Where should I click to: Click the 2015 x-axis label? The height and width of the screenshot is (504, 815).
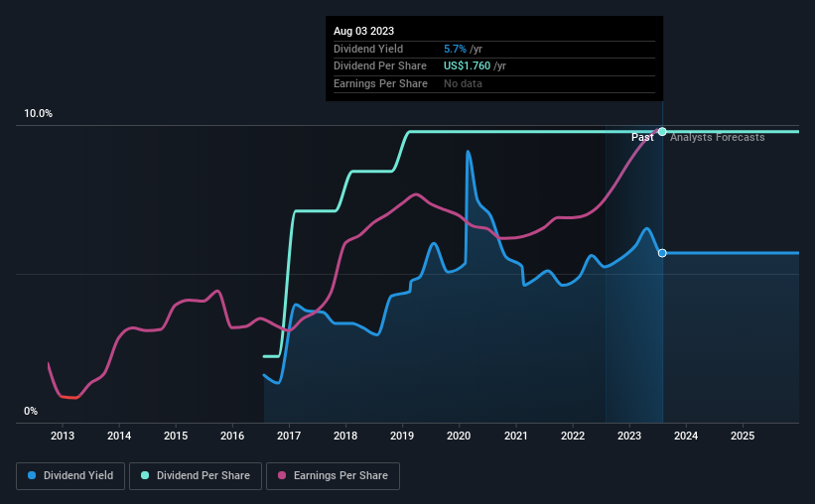(x=176, y=436)
